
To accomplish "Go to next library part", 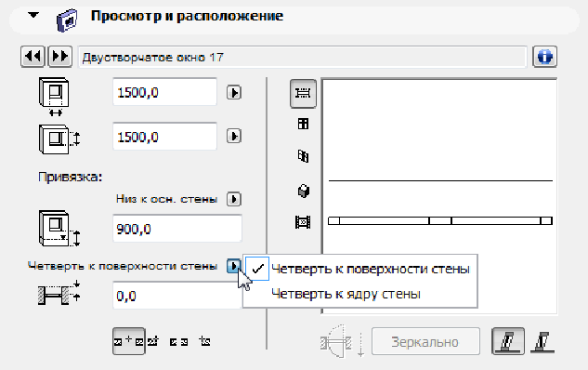I will click(x=60, y=57).
